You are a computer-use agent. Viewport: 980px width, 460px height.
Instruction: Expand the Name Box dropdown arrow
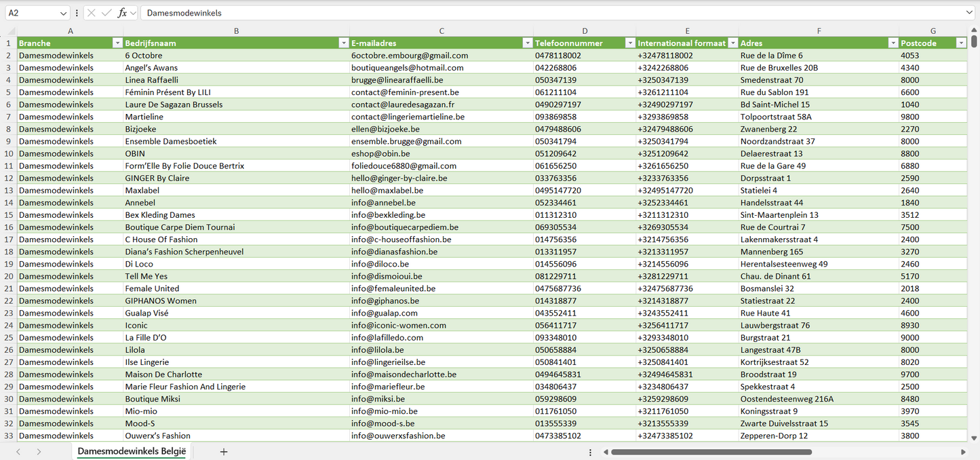click(x=64, y=13)
